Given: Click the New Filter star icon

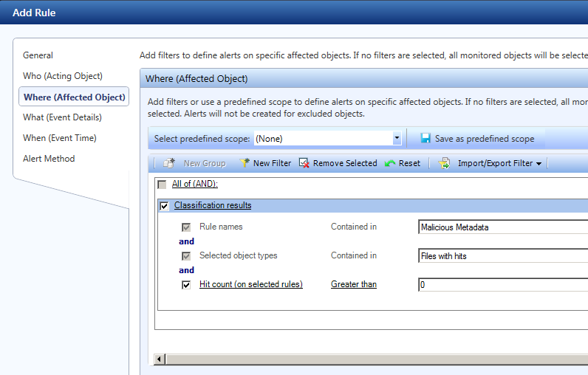Looking at the screenshot, I should point(245,163).
